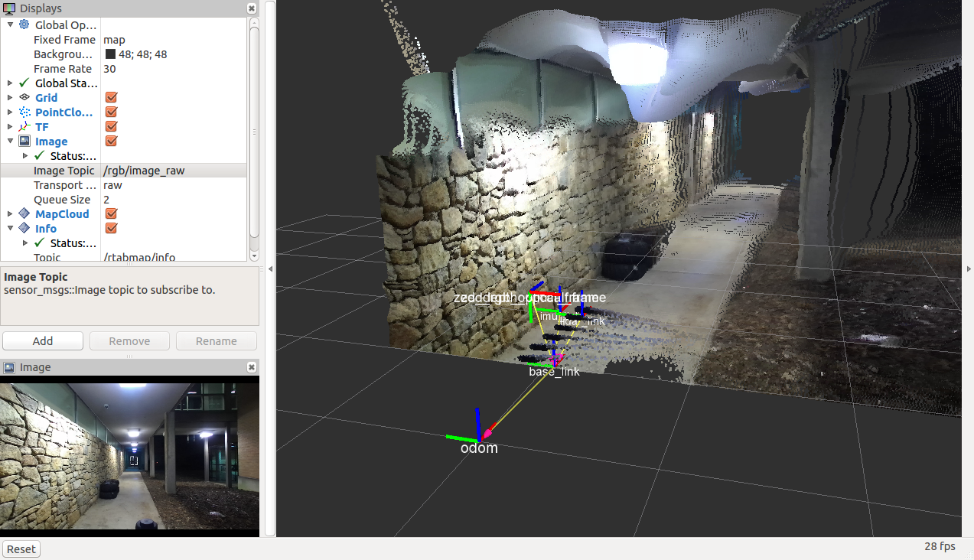
Task: Disable the Grid display checkbox
Action: (111, 97)
